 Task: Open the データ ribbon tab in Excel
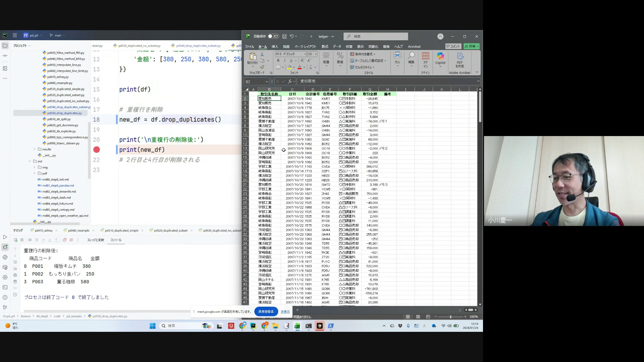pos(337,47)
